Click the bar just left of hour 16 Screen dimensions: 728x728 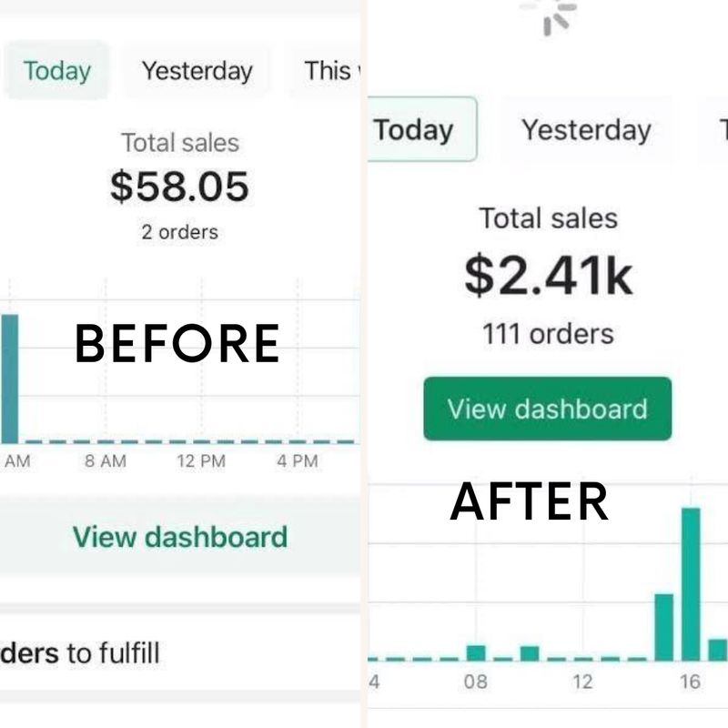664,626
